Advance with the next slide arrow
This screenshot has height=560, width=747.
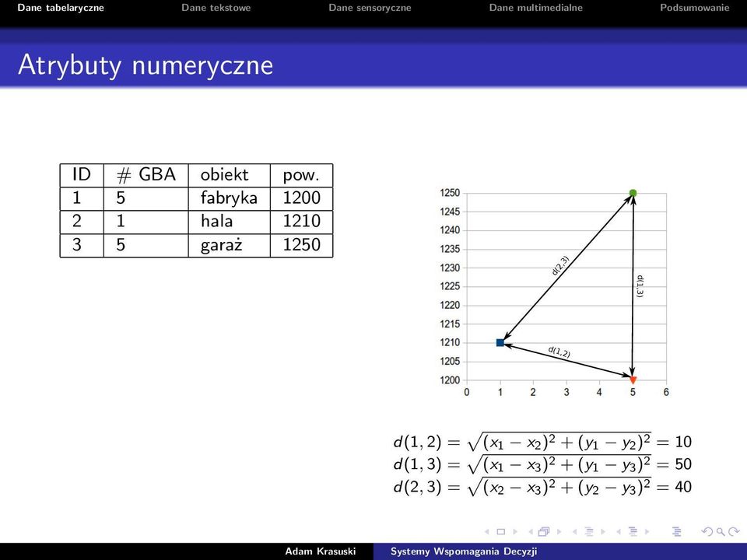tap(515, 531)
